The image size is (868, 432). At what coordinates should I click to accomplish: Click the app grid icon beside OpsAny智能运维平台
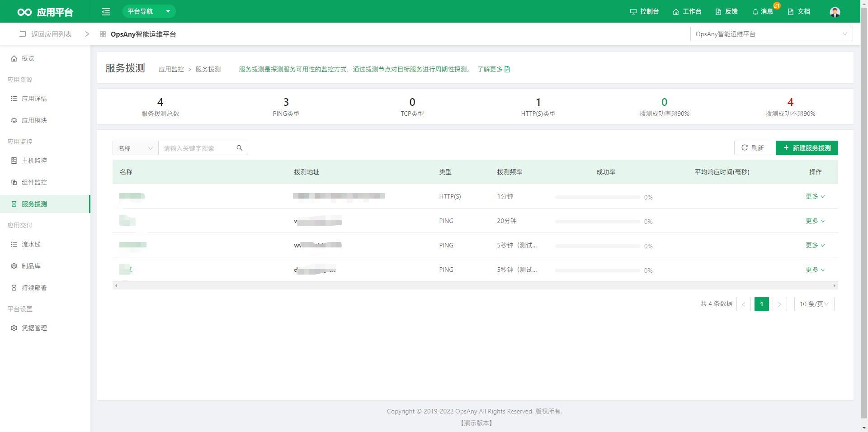(x=103, y=34)
